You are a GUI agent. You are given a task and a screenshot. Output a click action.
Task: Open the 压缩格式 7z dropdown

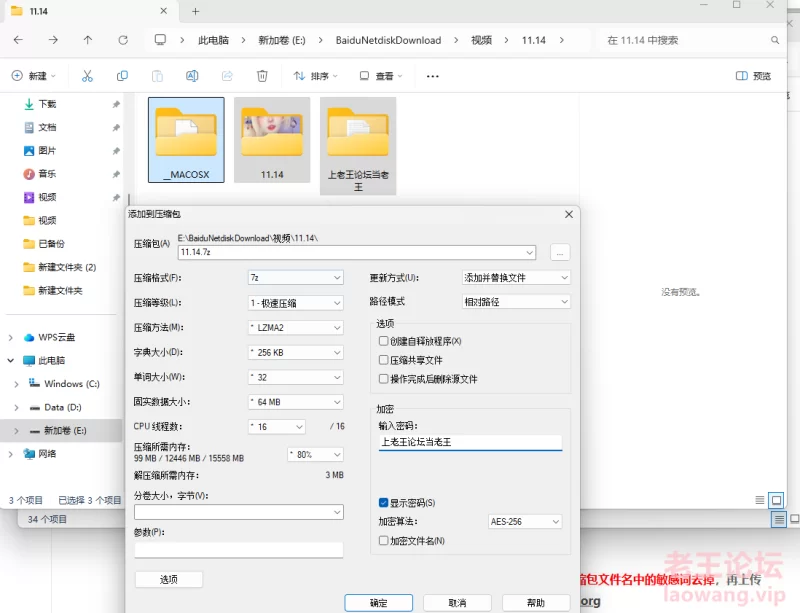295,278
